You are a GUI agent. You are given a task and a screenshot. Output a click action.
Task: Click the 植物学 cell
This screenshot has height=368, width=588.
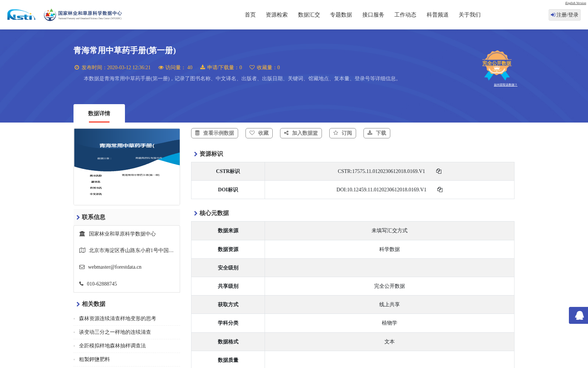click(x=390, y=323)
